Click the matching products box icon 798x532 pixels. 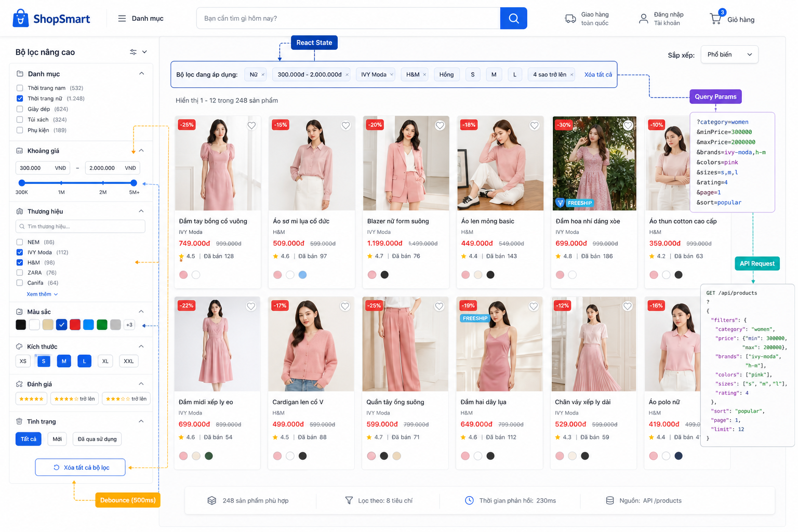212,500
